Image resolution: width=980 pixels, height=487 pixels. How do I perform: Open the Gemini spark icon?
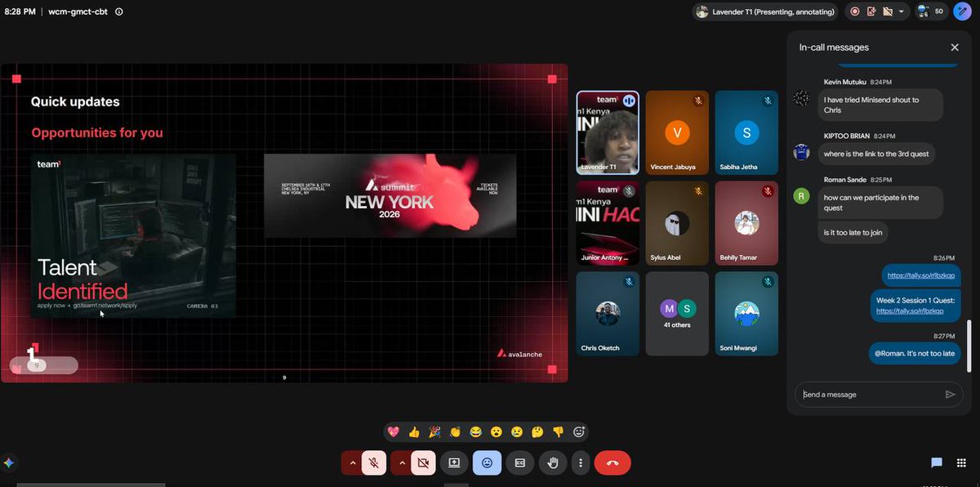pos(9,462)
